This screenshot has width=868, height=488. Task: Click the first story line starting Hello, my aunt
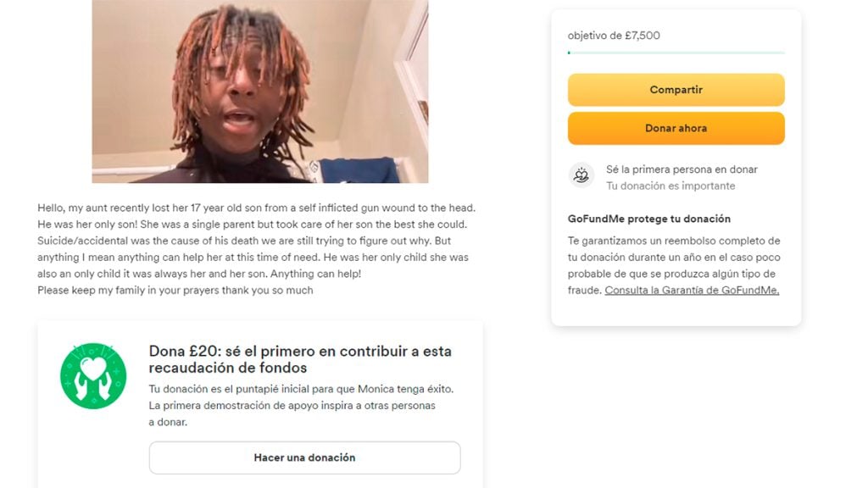256,208
